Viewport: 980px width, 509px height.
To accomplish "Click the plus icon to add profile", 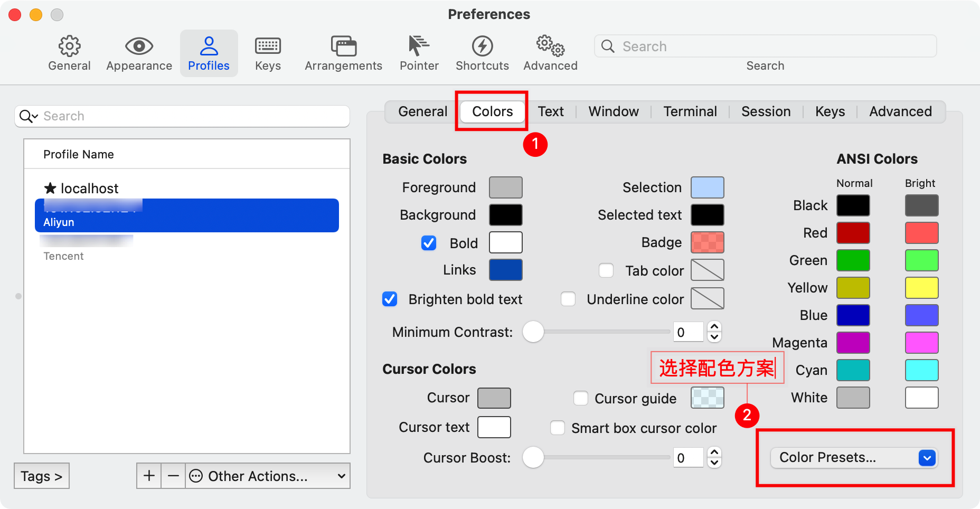I will pyautogui.click(x=149, y=476).
